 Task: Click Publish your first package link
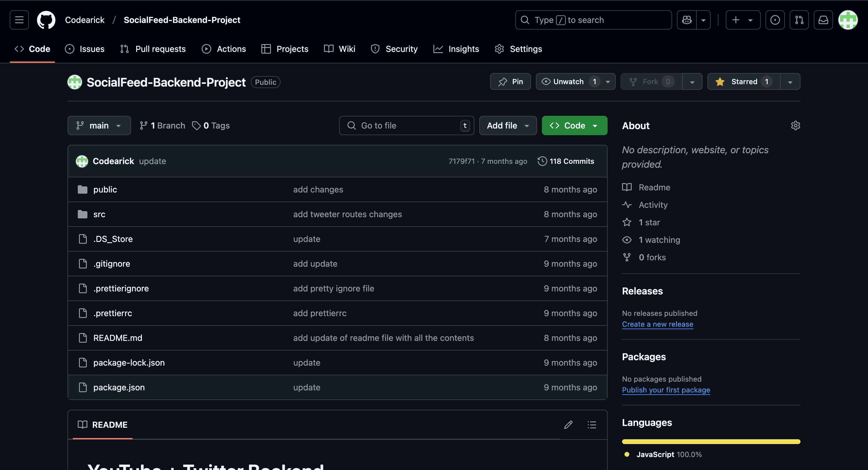pyautogui.click(x=666, y=390)
